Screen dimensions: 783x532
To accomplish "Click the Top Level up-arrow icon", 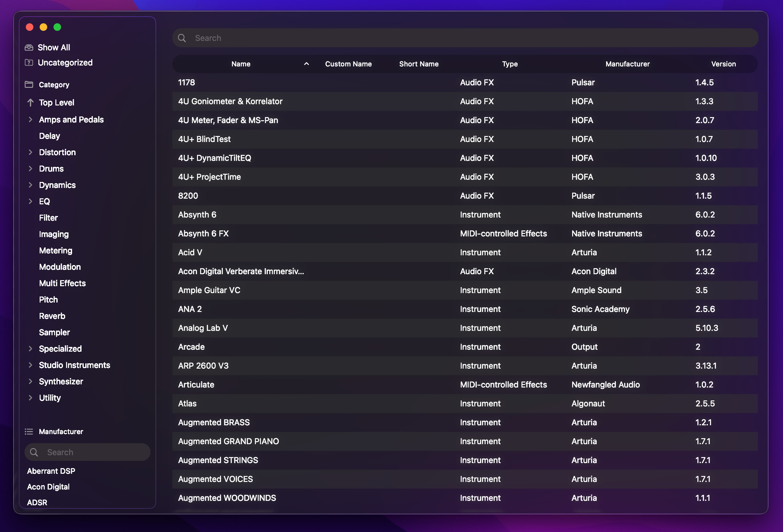I will tap(30, 102).
